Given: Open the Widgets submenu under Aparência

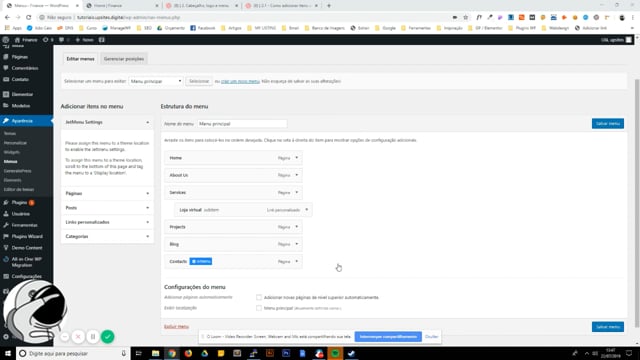Looking at the screenshot, I should (12, 152).
